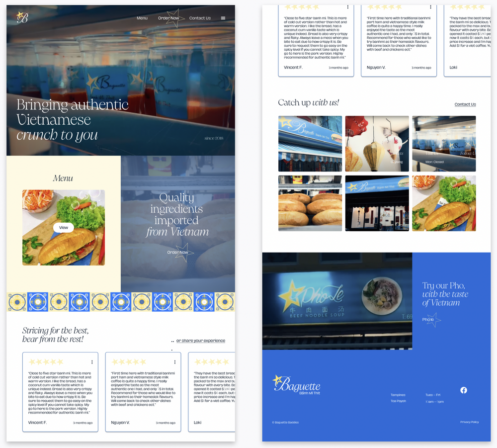Screen dimensions: 497x448
Task: Follow Contact Us link beside Catch up heading
Action: (465, 104)
